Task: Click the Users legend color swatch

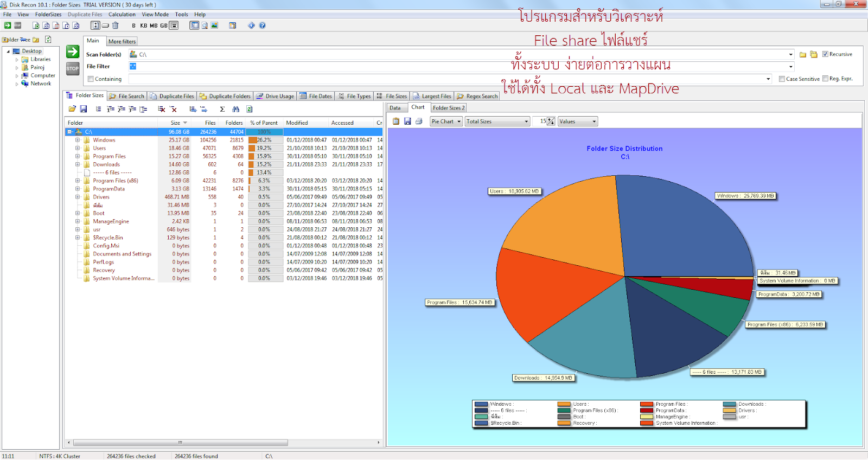Action: point(564,404)
